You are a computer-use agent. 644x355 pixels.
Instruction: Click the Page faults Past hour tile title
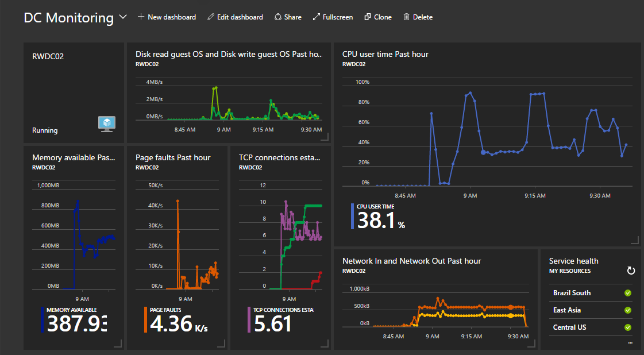173,157
